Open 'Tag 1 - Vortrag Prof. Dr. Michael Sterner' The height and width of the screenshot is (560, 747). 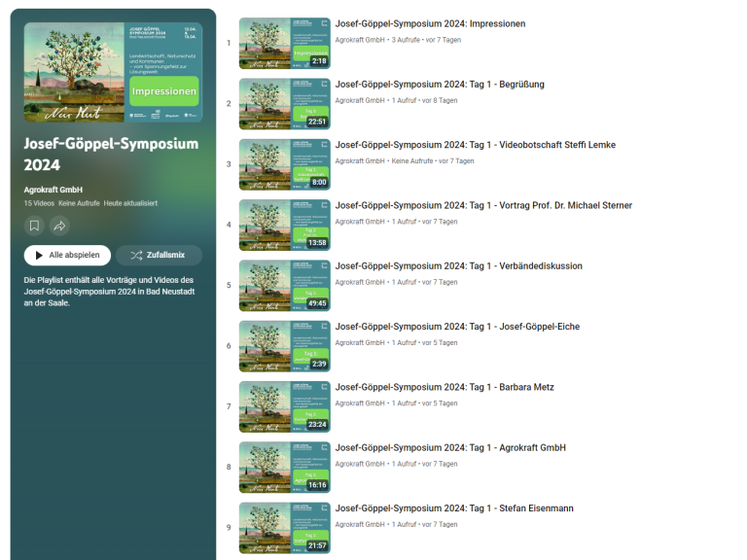[x=483, y=205]
